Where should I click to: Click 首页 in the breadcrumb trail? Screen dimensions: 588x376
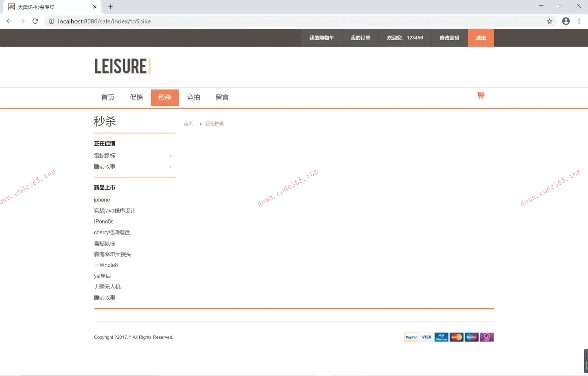point(188,123)
